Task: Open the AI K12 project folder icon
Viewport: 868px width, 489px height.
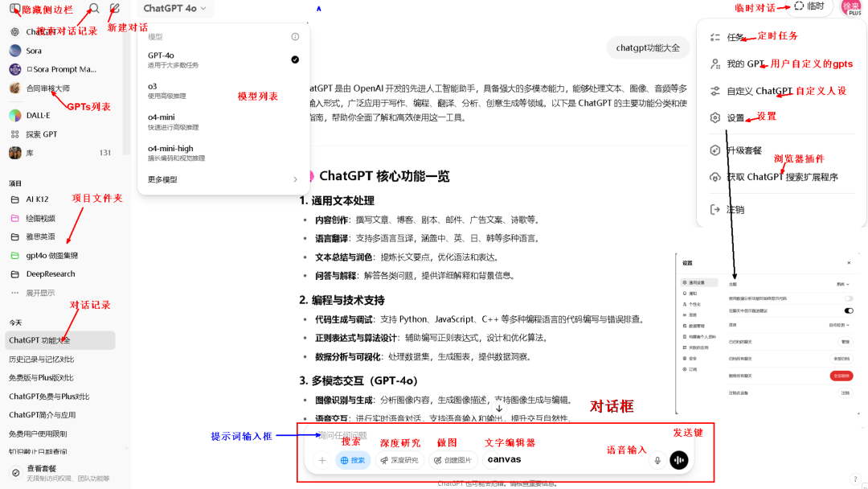Action: tap(15, 199)
